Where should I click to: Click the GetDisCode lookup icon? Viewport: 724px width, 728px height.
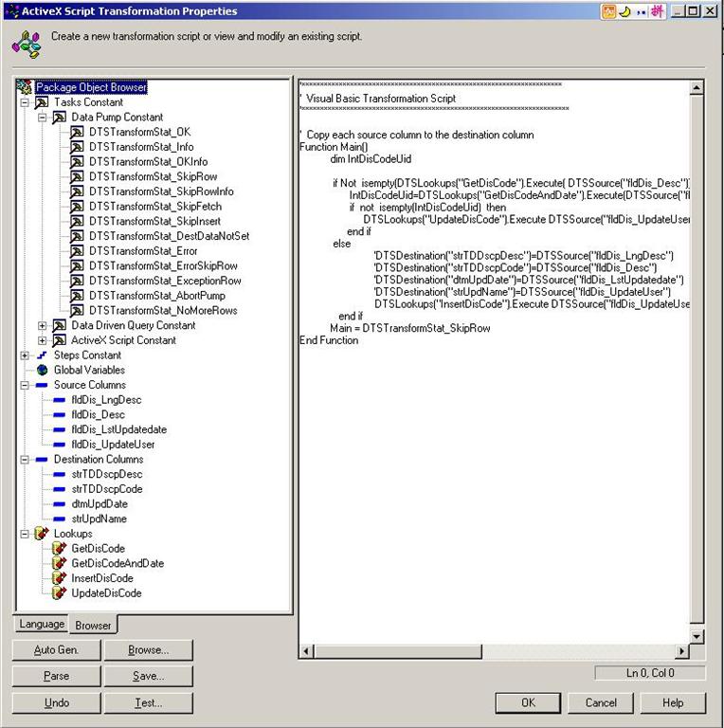pyautogui.click(x=59, y=549)
